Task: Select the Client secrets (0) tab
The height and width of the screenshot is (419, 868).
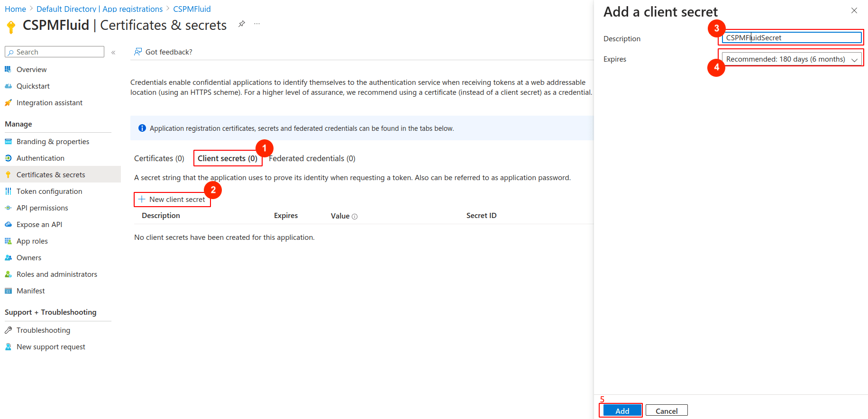Action: (x=228, y=158)
